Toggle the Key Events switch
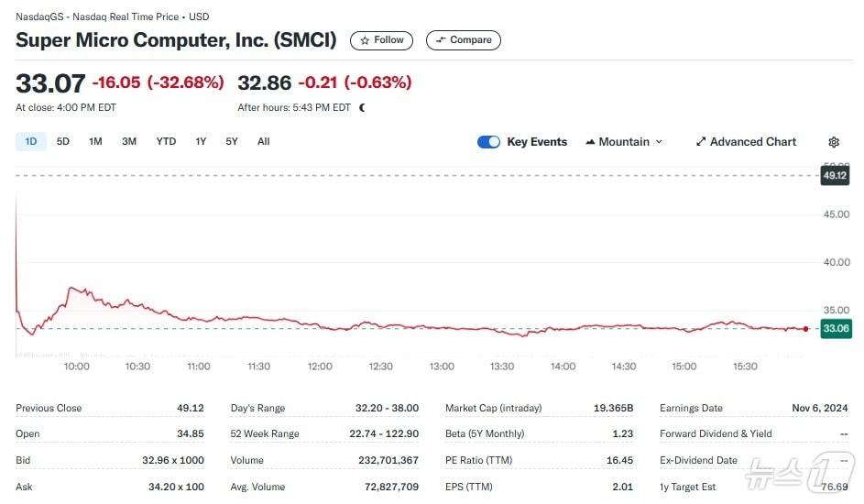Image resolution: width=864 pixels, height=504 pixels. point(488,142)
